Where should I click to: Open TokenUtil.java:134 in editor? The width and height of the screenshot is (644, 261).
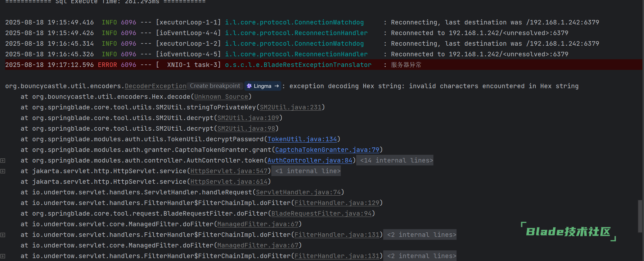(302, 139)
